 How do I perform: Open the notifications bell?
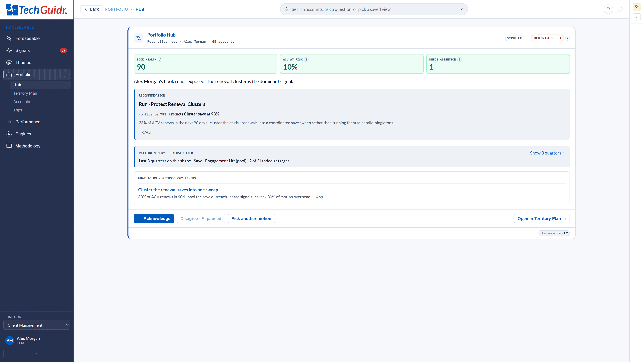tap(608, 9)
